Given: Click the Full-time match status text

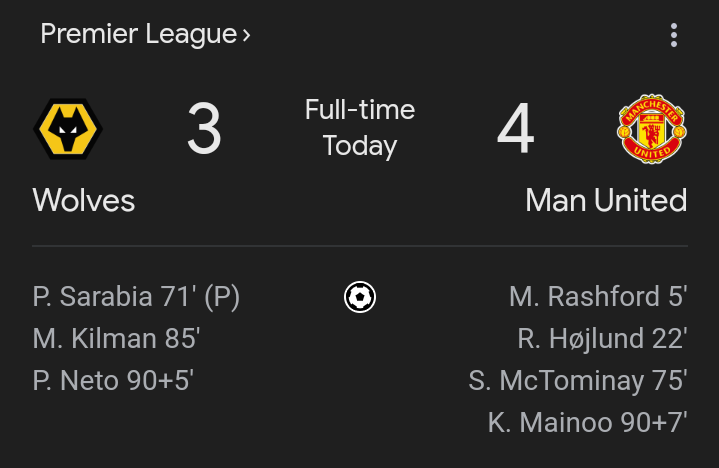Looking at the screenshot, I should coord(360,109).
